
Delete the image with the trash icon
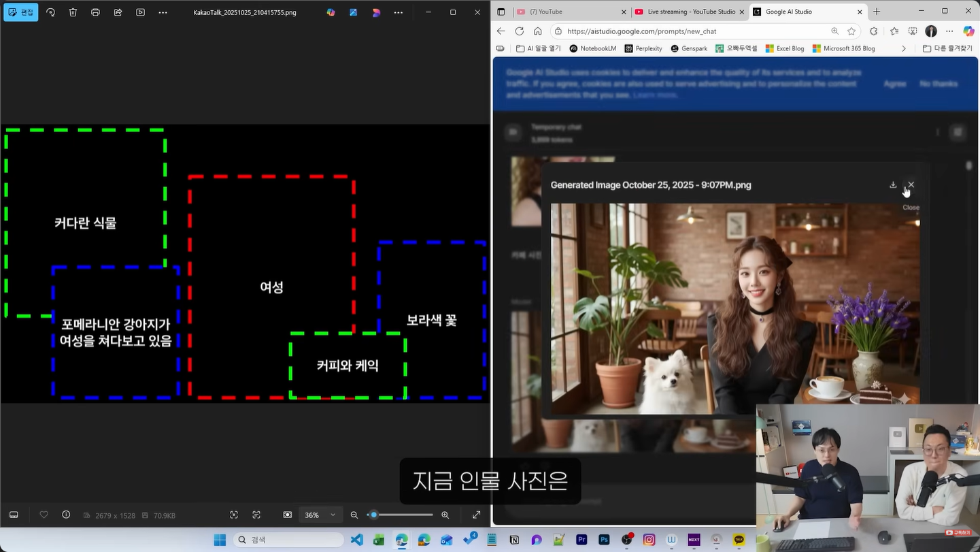point(73,12)
